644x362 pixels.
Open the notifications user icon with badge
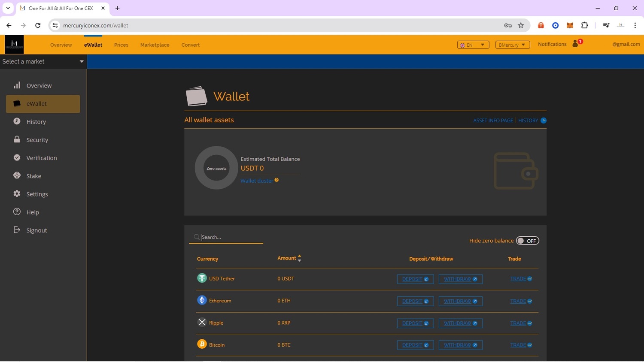pos(577,43)
